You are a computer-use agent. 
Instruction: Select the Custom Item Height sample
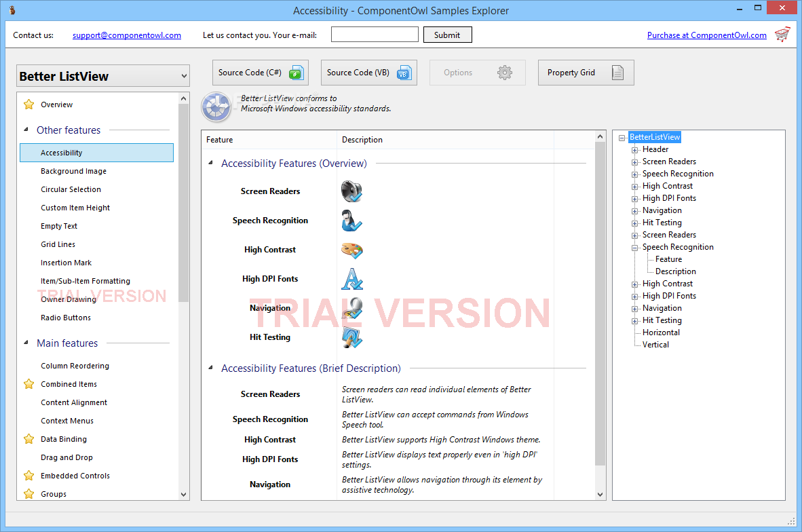coord(75,208)
